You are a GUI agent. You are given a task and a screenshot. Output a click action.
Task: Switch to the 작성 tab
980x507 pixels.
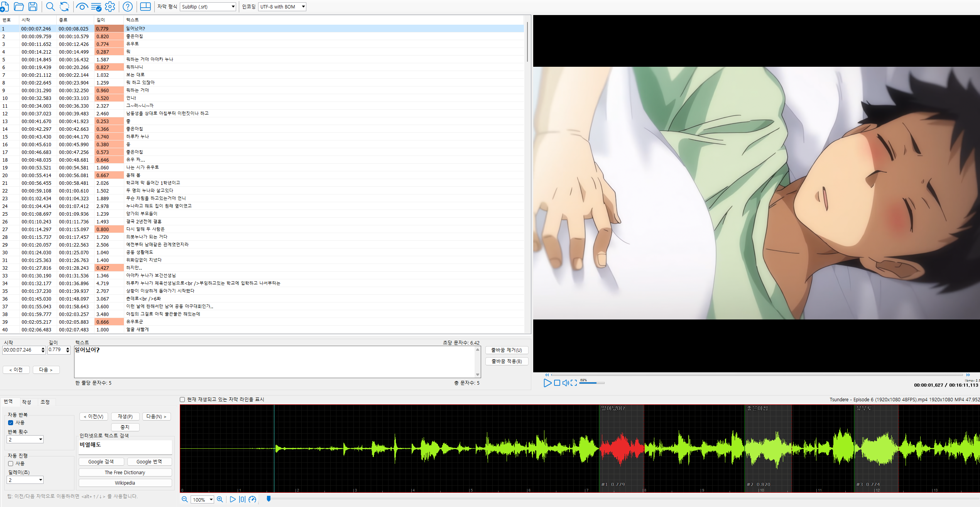tap(27, 402)
